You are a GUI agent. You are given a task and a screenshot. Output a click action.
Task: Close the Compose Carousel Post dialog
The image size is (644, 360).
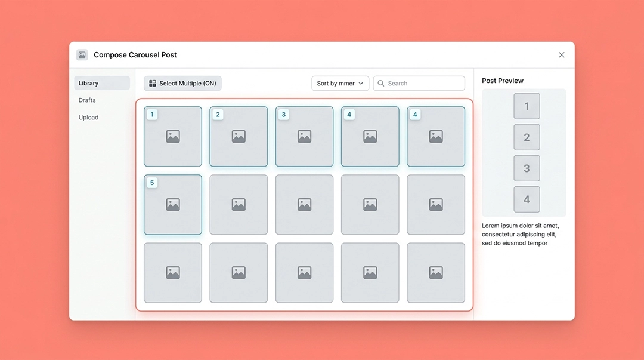pos(562,55)
